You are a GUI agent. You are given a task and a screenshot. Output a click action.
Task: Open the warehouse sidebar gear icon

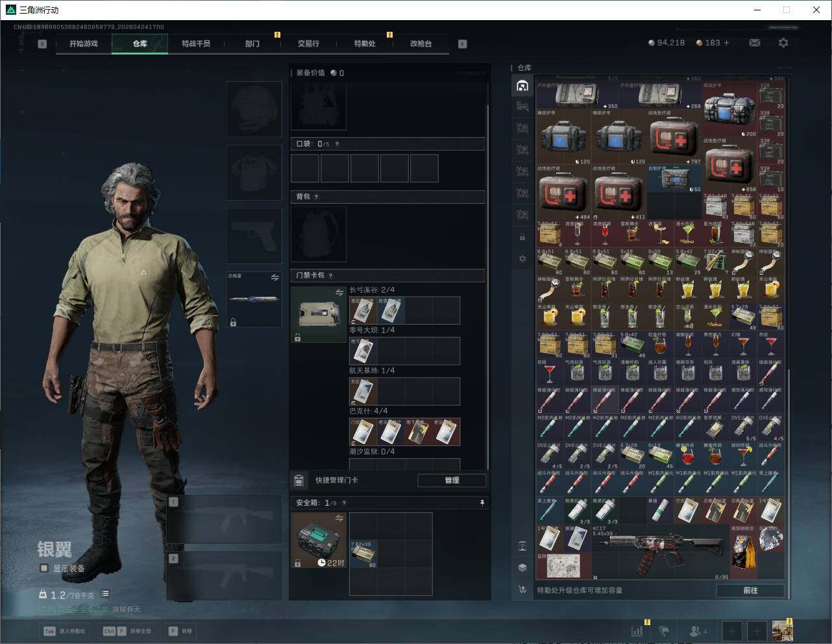(x=522, y=258)
